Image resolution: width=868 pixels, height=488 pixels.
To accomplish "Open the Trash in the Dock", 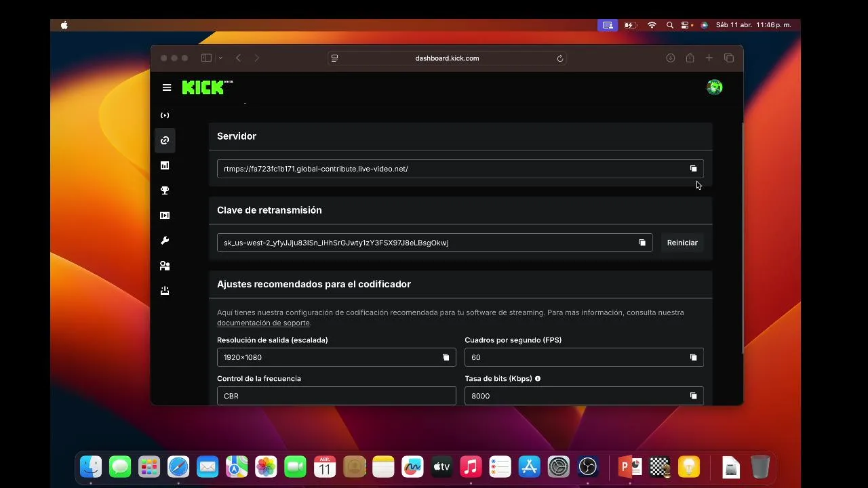I will (x=760, y=466).
